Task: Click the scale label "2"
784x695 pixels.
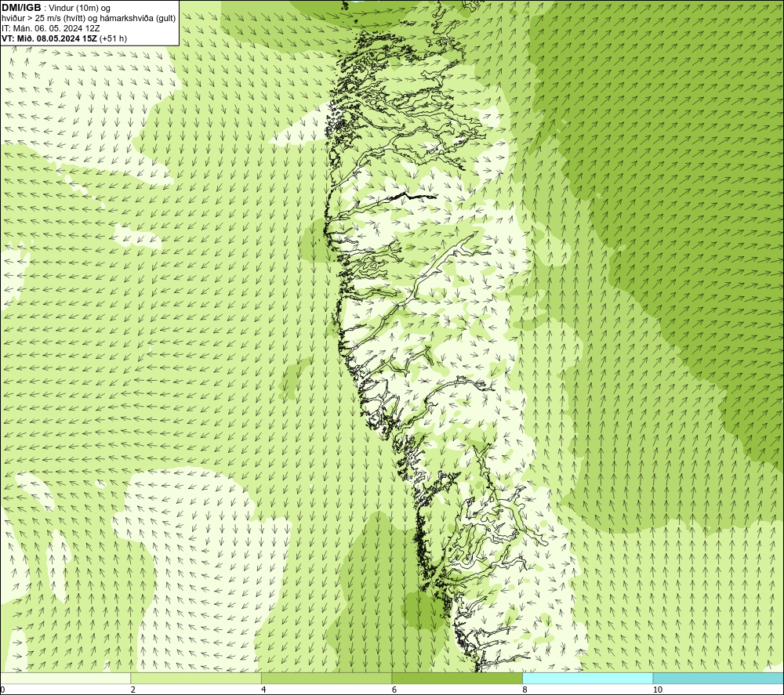Action: coord(133,690)
